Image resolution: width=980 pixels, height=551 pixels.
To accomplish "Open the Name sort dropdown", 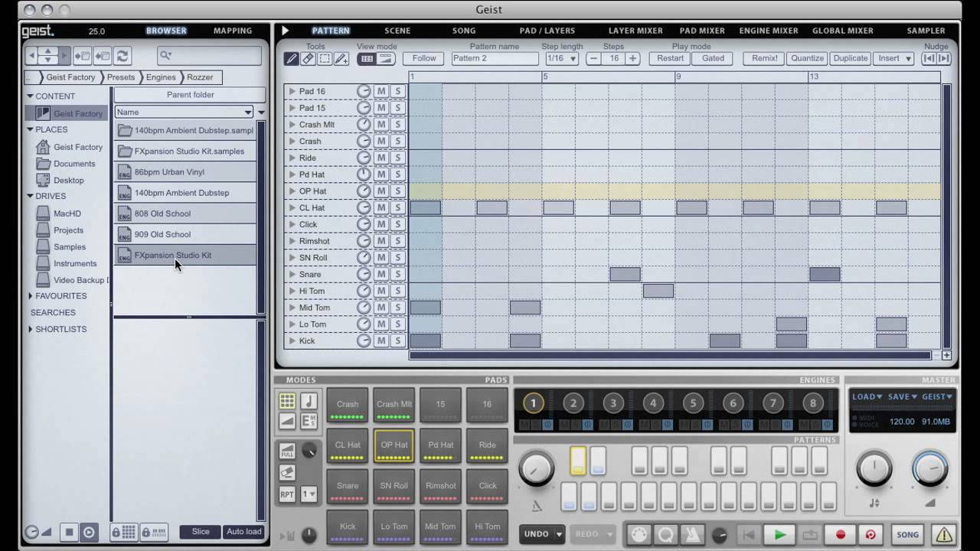I will pyautogui.click(x=184, y=112).
